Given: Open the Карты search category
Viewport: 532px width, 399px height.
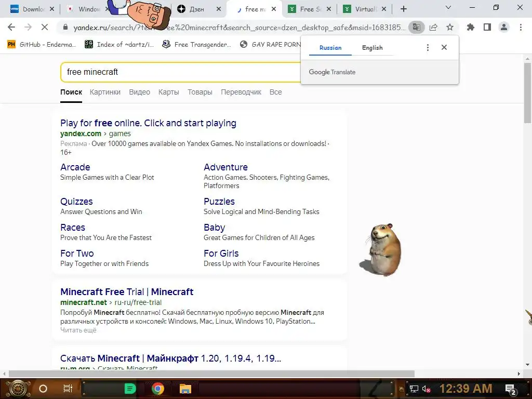Looking at the screenshot, I should point(169,92).
